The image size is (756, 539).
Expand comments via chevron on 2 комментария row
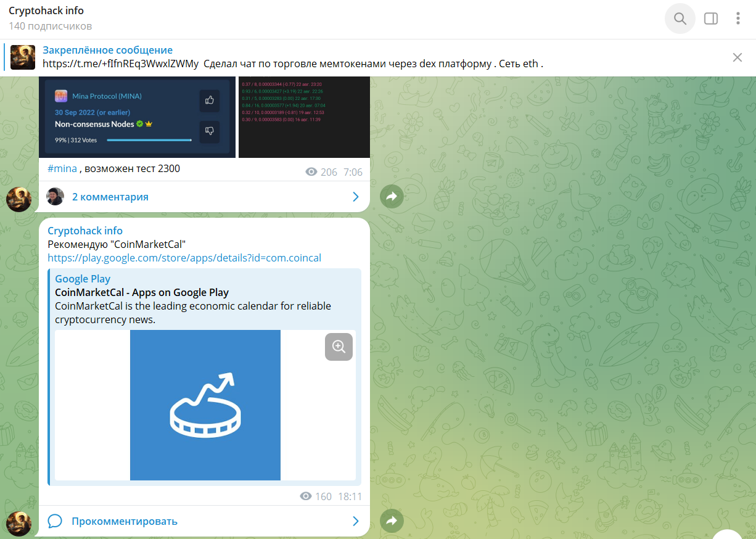[356, 197]
